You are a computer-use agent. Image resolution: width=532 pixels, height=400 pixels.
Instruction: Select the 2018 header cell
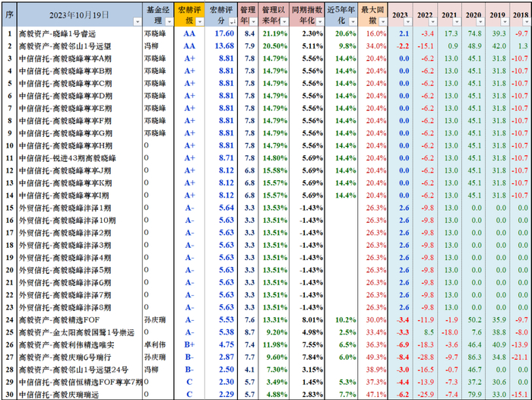(x=521, y=15)
